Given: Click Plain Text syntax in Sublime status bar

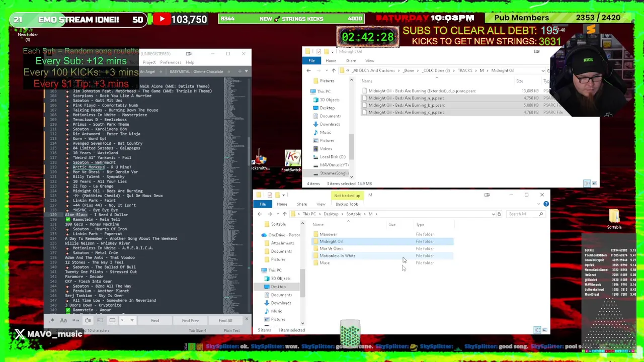Looking at the screenshot, I should click(231, 330).
